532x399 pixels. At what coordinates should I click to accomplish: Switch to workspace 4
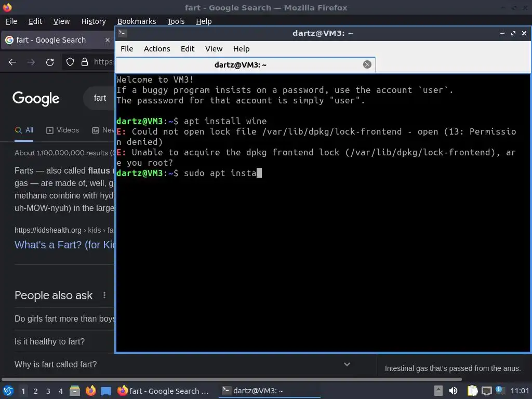click(x=61, y=391)
